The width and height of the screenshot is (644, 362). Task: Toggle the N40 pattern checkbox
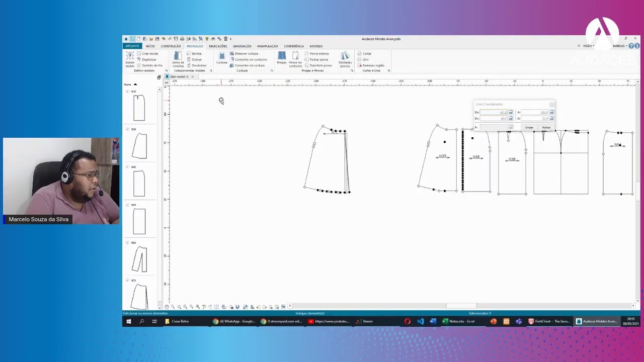tap(127, 167)
